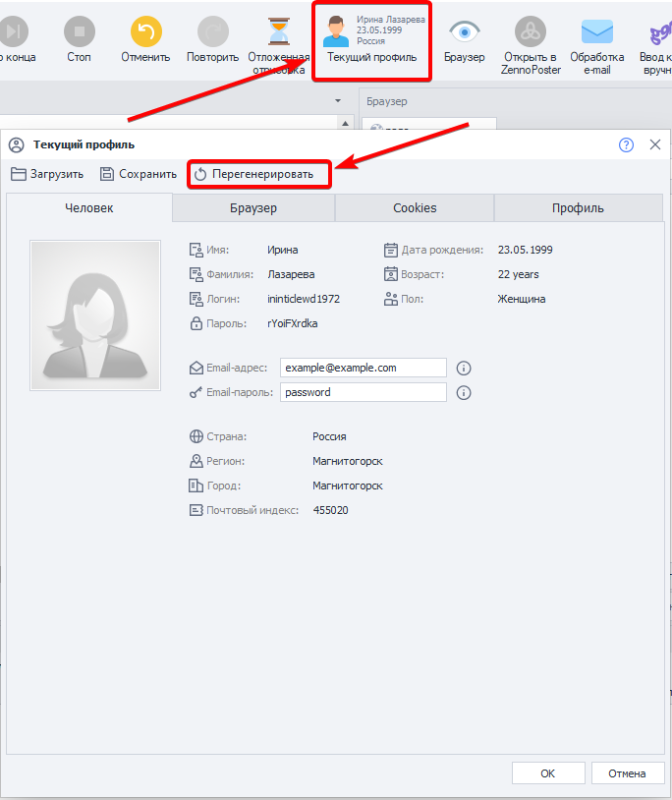The image size is (672, 800).
Task: Click the Email-адрес input field
Action: pos(363,368)
